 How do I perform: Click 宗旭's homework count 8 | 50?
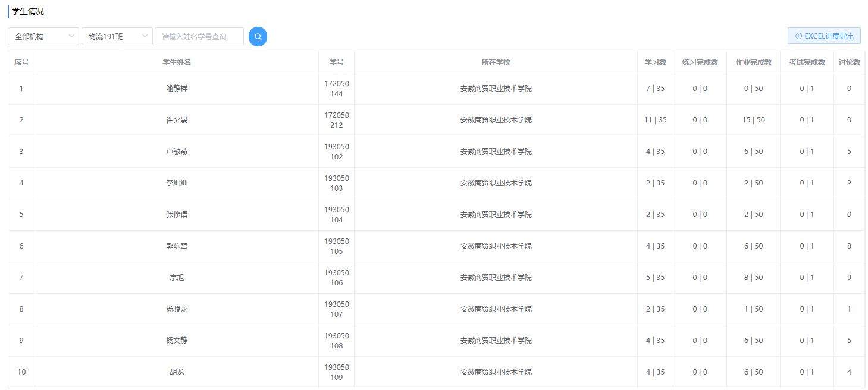[753, 278]
